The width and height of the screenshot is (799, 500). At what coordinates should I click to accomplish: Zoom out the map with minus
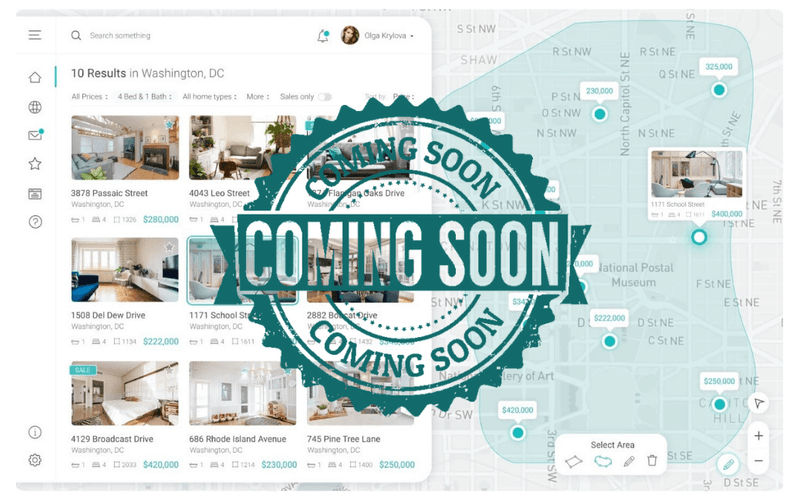pos(759,461)
